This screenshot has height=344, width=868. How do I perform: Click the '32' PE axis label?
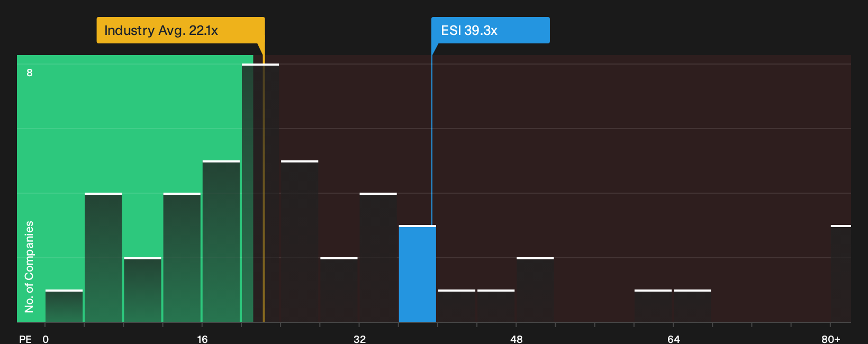click(359, 339)
